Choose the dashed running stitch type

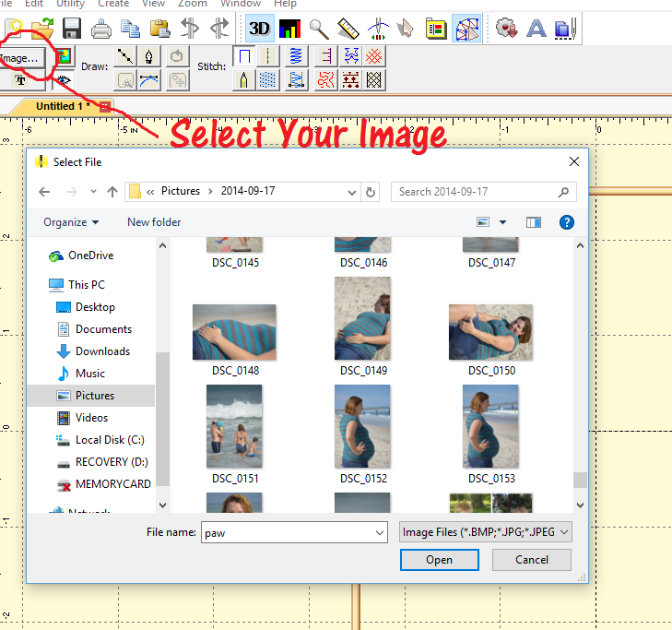click(268, 56)
